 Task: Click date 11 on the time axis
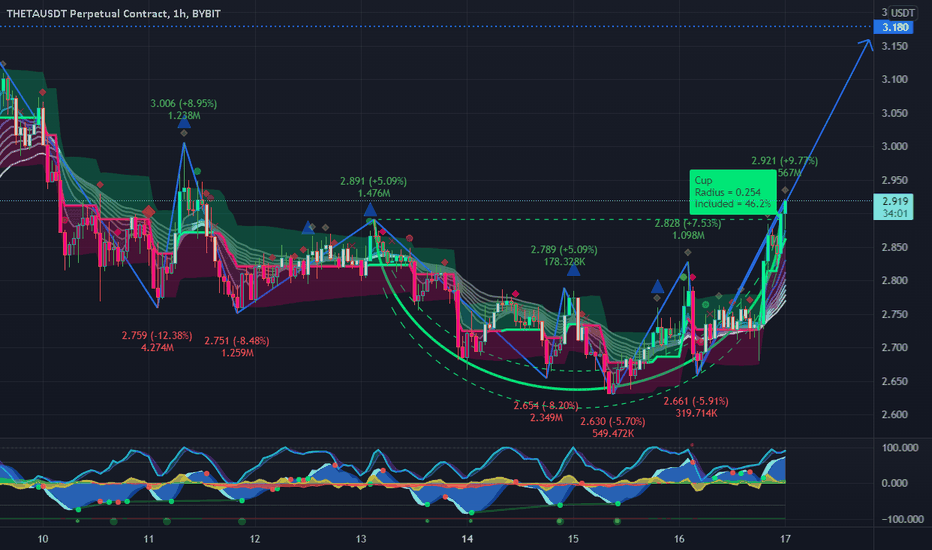[149, 539]
